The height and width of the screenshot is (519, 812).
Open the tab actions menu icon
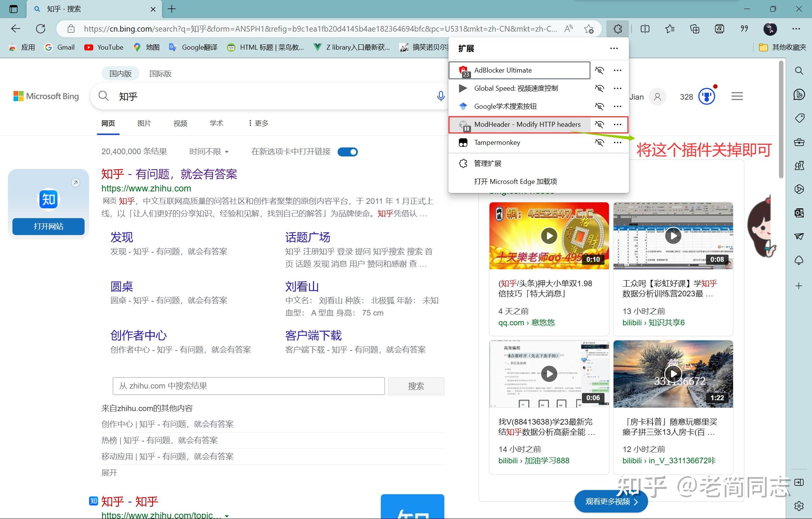[x=14, y=9]
